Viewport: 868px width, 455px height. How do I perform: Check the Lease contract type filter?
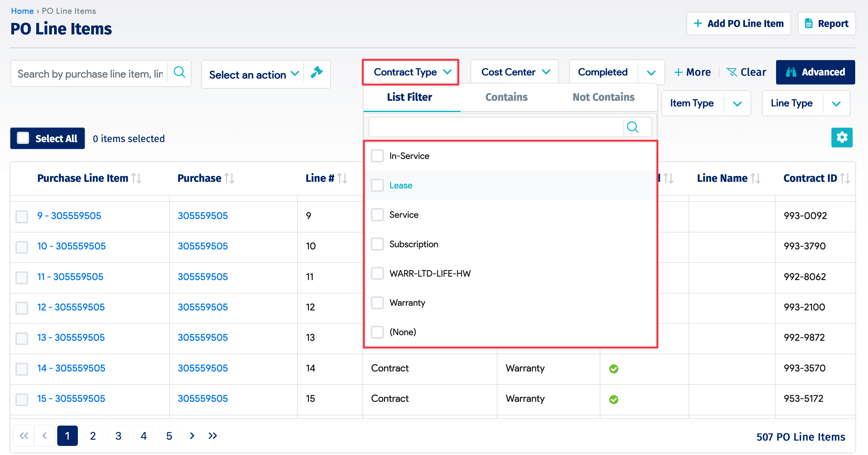(377, 185)
